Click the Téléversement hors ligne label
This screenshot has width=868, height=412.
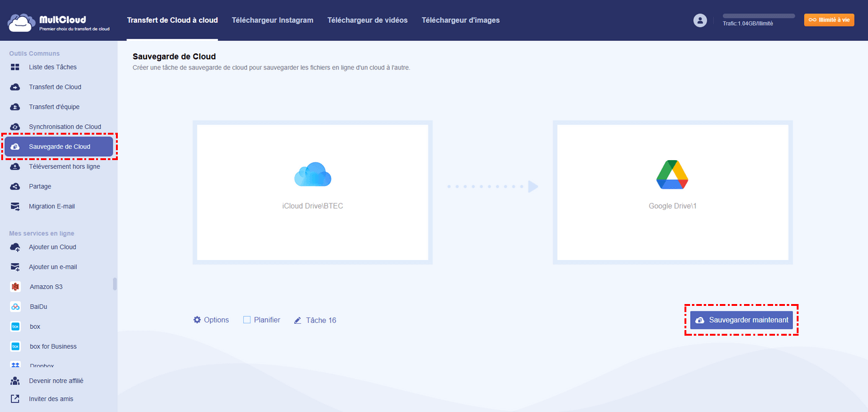tap(64, 166)
